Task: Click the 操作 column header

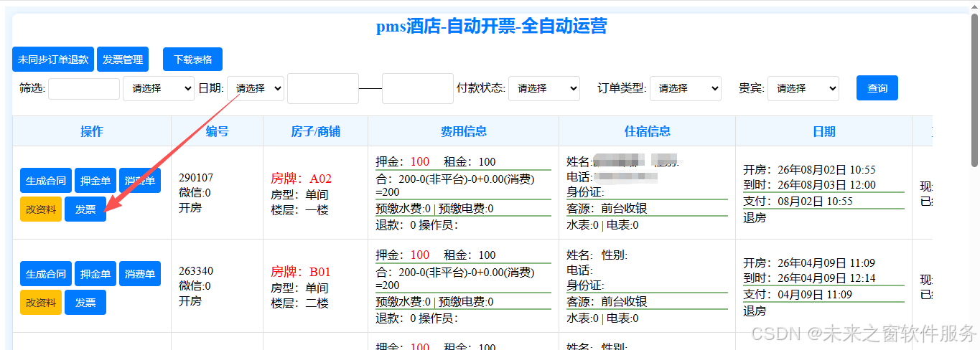Action: [92, 131]
